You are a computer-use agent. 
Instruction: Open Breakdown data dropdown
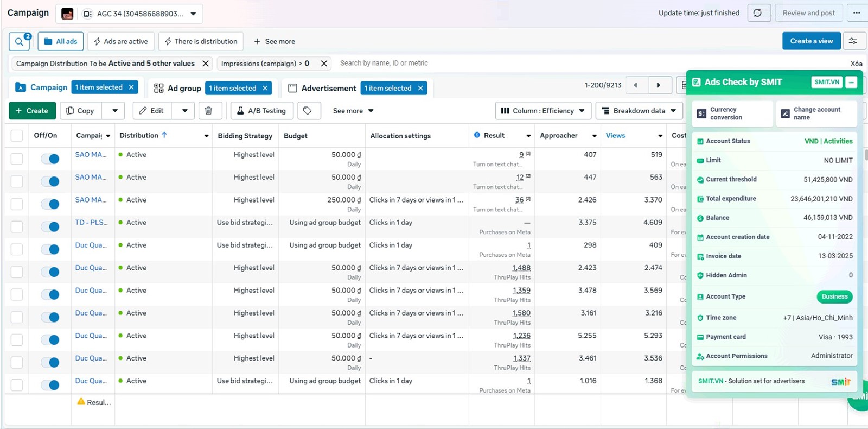click(x=639, y=111)
